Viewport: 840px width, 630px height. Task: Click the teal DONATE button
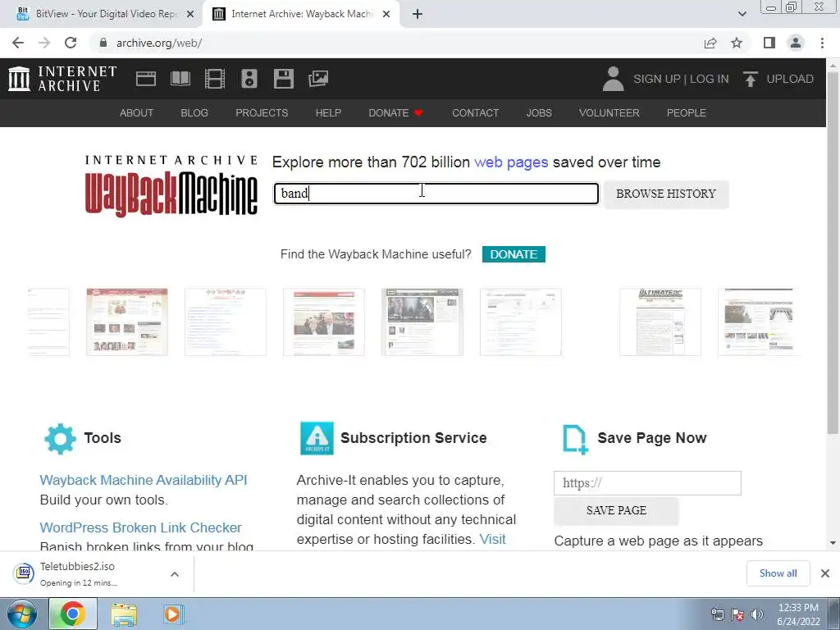[x=514, y=254]
